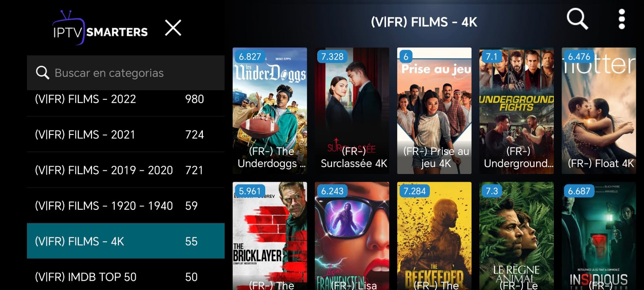The height and width of the screenshot is (290, 644).
Task: Click magnifier icon in category search box
Action: pyautogui.click(x=42, y=73)
